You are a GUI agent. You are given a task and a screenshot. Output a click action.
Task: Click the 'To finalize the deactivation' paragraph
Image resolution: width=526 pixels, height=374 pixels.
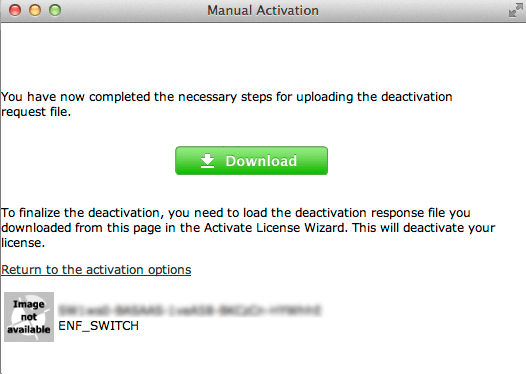tap(248, 227)
